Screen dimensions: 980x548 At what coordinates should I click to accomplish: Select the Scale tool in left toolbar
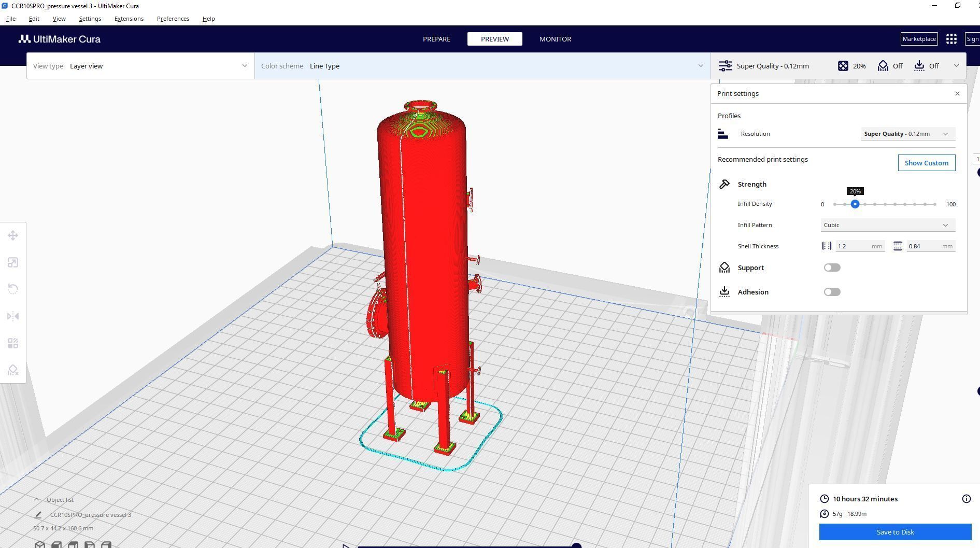(13, 262)
